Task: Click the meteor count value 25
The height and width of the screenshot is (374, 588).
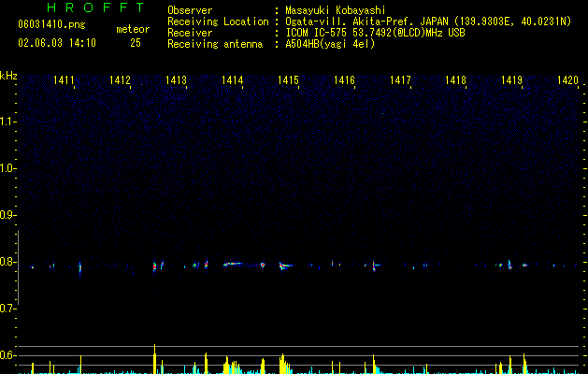Action: 136,43
